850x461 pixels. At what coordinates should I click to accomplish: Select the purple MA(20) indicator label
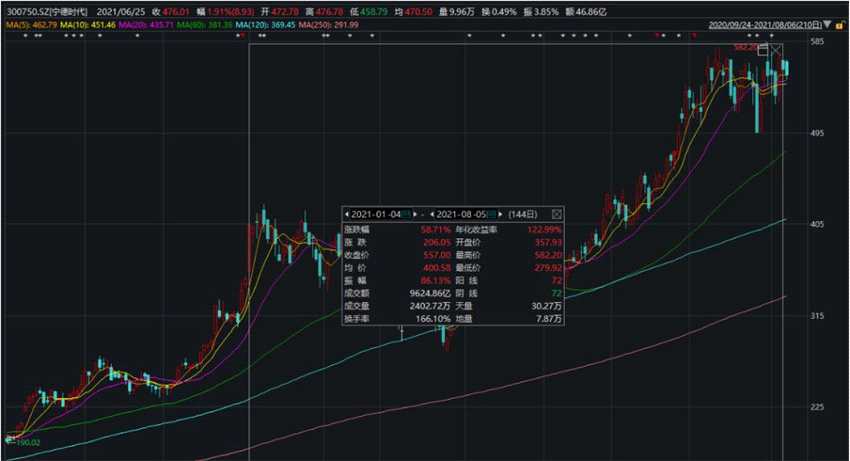click(146, 25)
